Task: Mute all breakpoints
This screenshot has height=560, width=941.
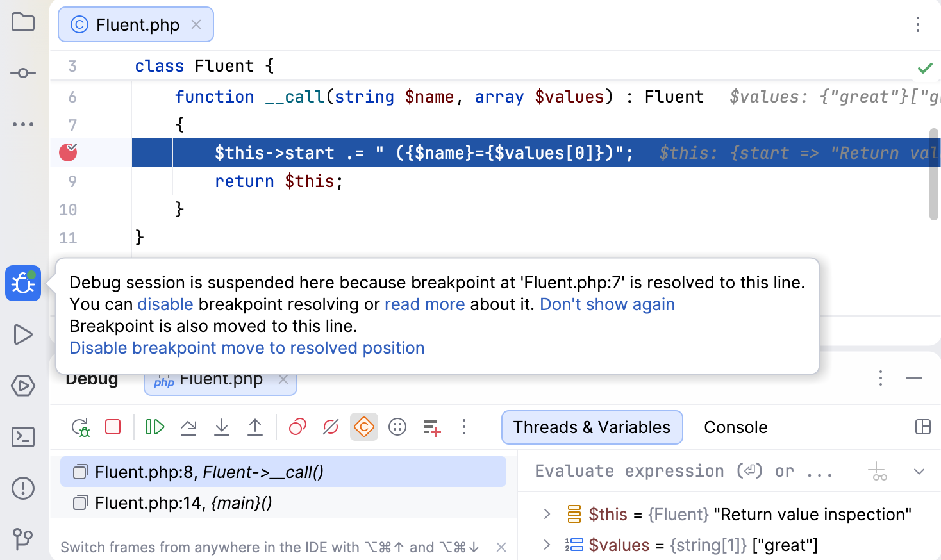Action: (330, 427)
